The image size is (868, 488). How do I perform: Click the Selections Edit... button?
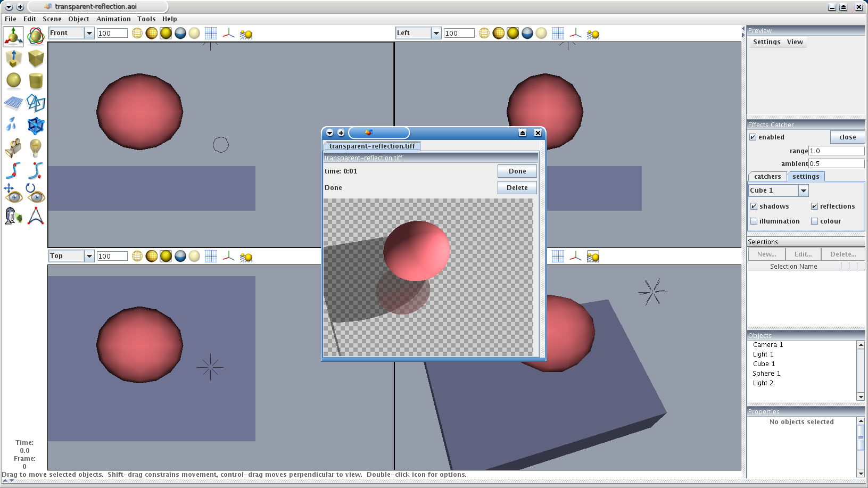click(x=803, y=254)
